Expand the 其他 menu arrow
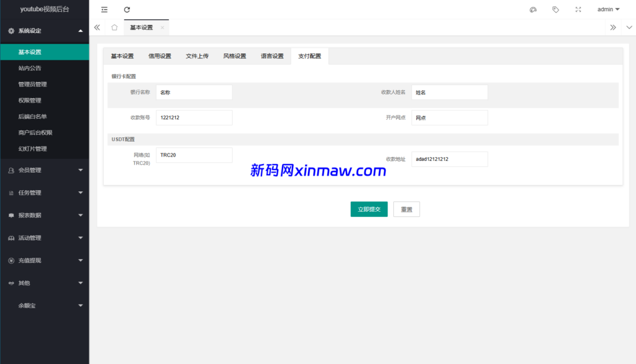The height and width of the screenshot is (364, 636). 80,283
